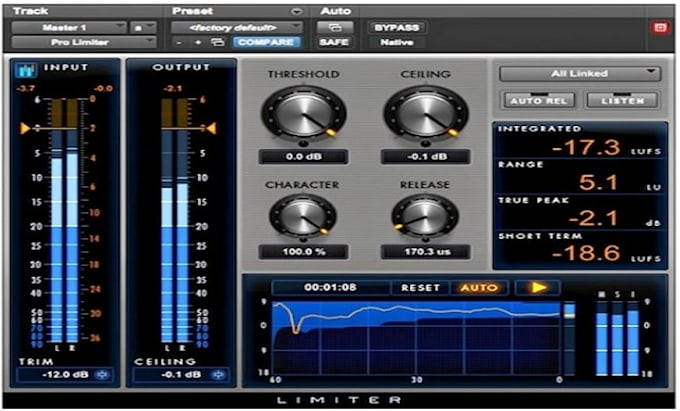The height and width of the screenshot is (411, 680).
Task: Edit the ceiling -0.1 dB field under knob
Action: click(426, 157)
